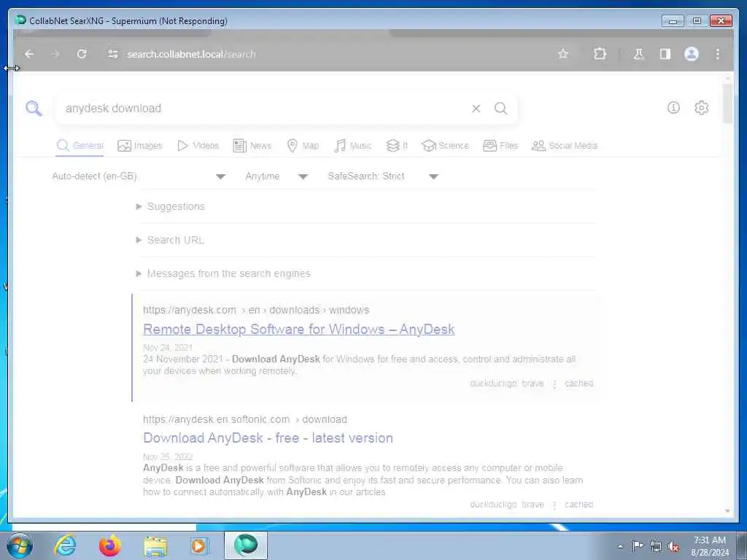Screen dimensions: 747x560
Task: Open the Anytime time range dropdown
Action: click(x=276, y=176)
